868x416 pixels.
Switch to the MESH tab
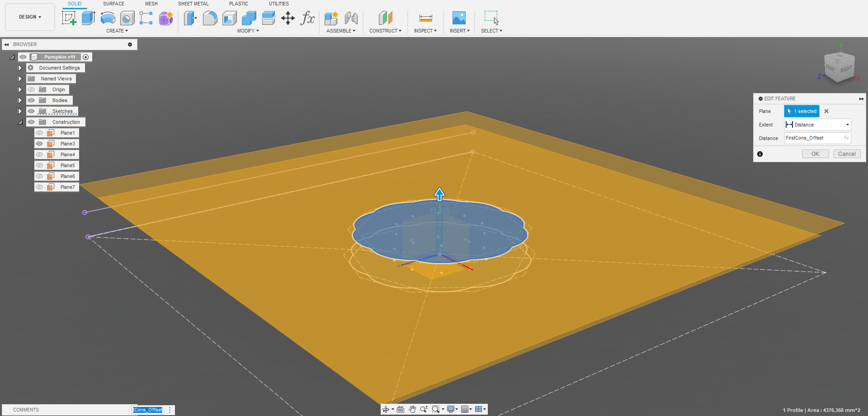click(151, 4)
